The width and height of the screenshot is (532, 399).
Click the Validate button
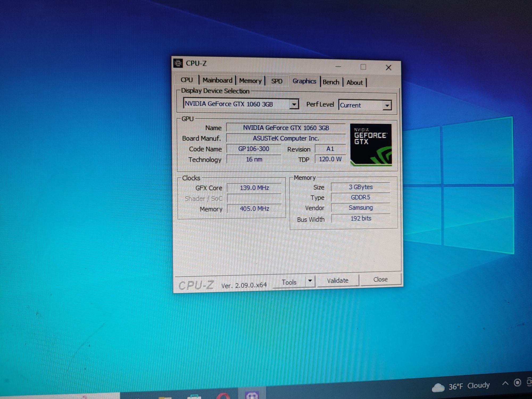point(338,280)
